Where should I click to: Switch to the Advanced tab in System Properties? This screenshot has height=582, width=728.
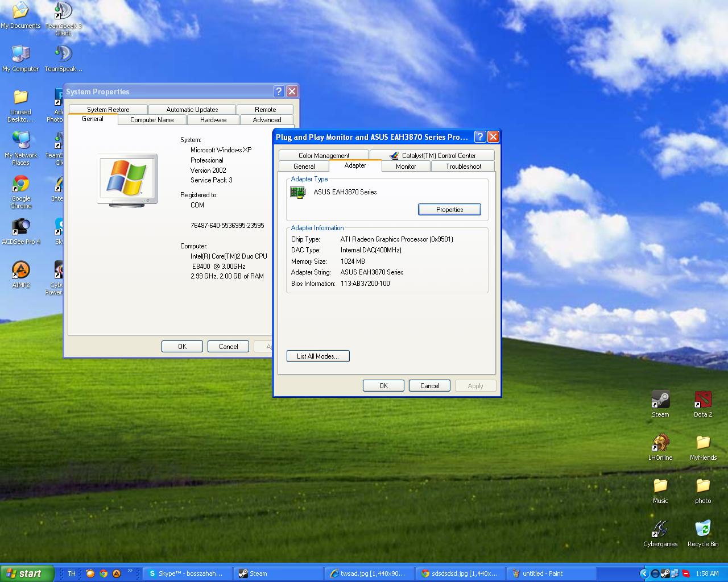[x=267, y=119]
